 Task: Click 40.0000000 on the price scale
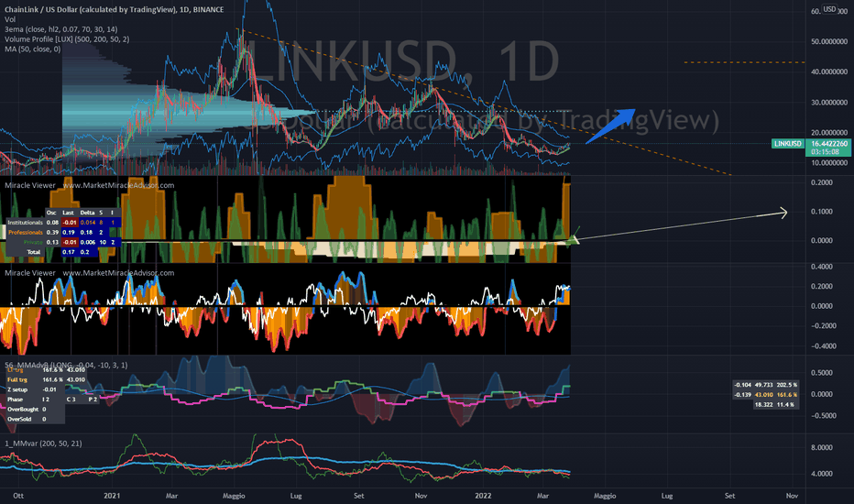829,71
